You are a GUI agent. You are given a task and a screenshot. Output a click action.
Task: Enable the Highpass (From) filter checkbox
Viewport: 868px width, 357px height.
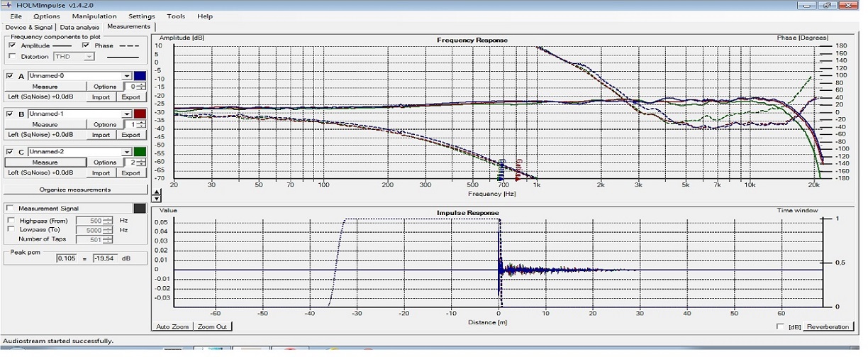pos(10,220)
